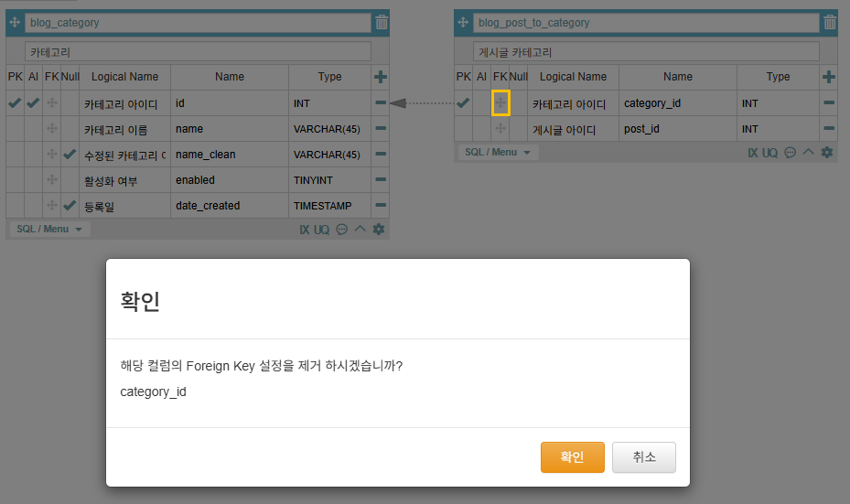Delete the blog_category table using trash icon
Screen dimensions: 850x504
pyautogui.click(x=382, y=23)
